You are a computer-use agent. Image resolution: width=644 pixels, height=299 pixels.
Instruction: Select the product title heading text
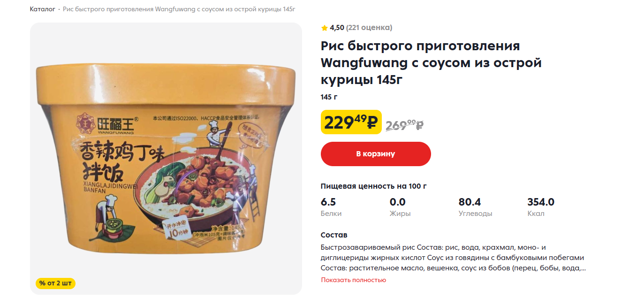[x=431, y=63]
